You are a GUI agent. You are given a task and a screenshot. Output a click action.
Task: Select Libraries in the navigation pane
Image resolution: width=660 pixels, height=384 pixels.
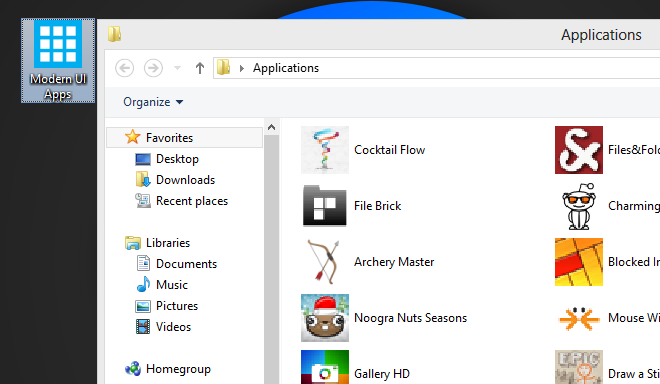pyautogui.click(x=158, y=243)
